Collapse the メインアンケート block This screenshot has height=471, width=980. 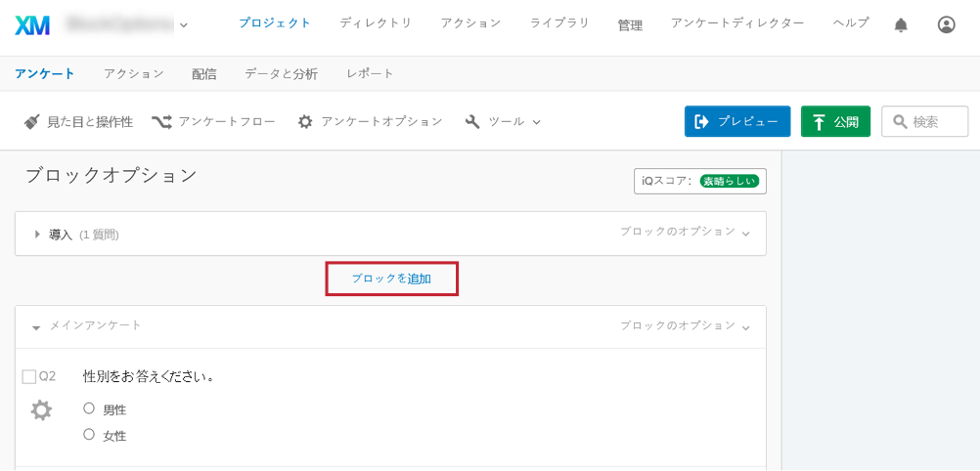(36, 326)
